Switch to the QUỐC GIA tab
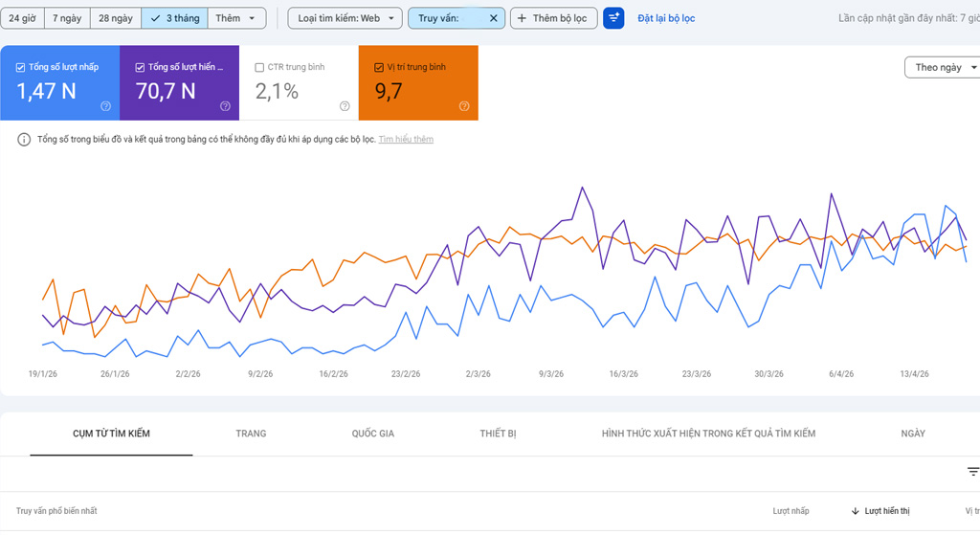The height and width of the screenshot is (535, 980). (x=372, y=434)
